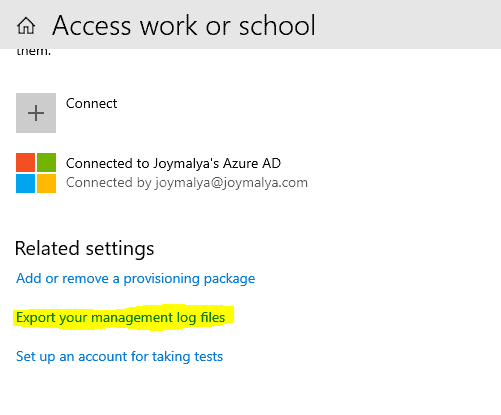The width and height of the screenshot is (501, 415).
Task: Click the Related settings heading
Action: [84, 249]
